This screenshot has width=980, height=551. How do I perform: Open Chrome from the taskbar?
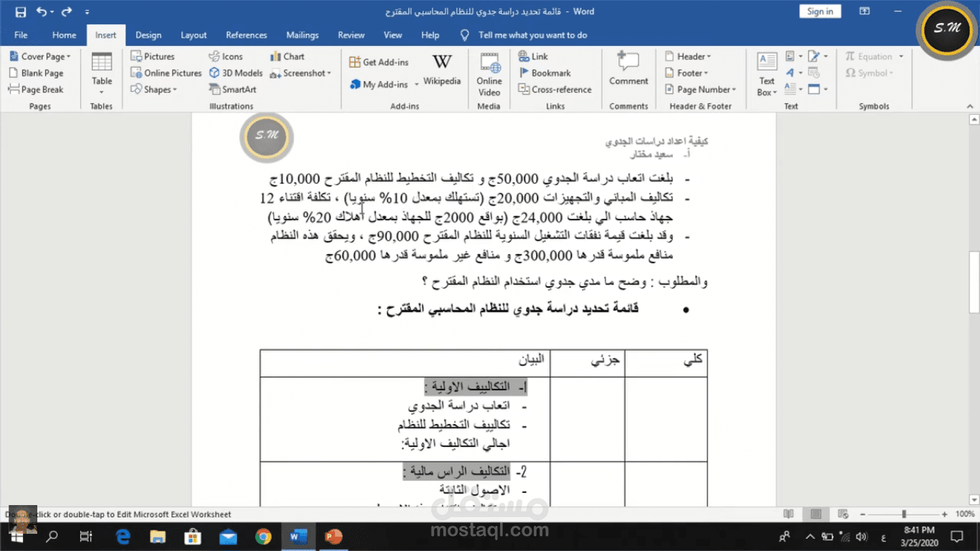(263, 537)
